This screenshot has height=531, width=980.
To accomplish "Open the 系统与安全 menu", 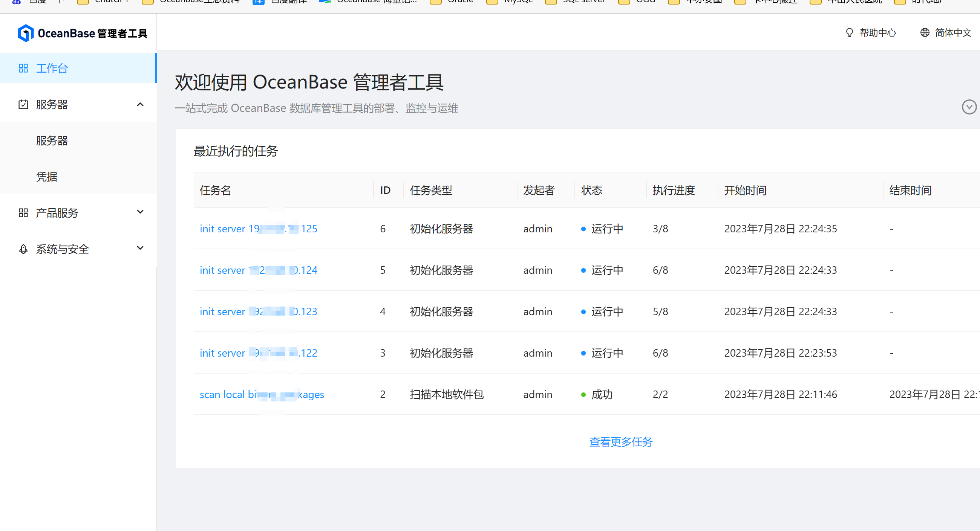I will 78,249.
